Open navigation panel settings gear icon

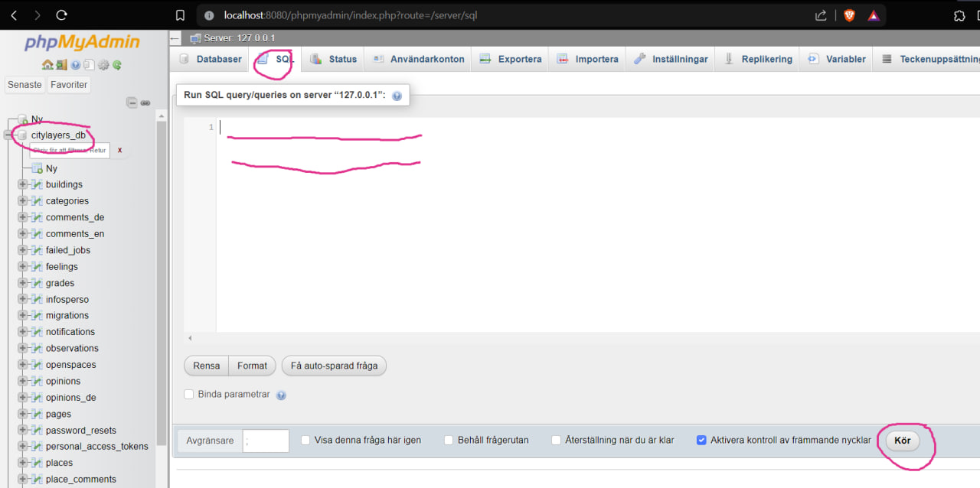pyautogui.click(x=103, y=65)
